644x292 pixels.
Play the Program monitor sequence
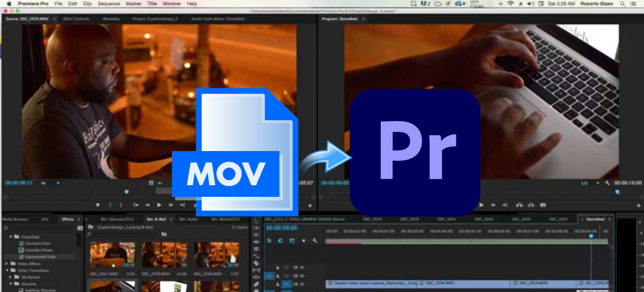(481, 205)
